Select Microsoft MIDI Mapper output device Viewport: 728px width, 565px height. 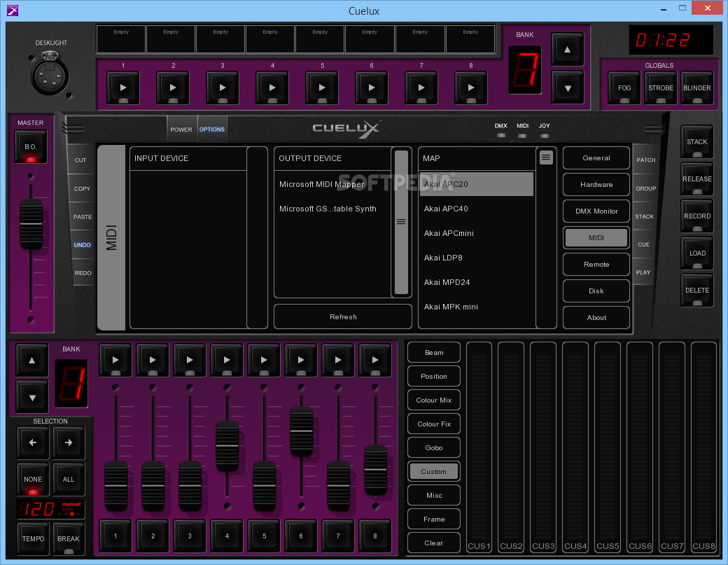332,184
